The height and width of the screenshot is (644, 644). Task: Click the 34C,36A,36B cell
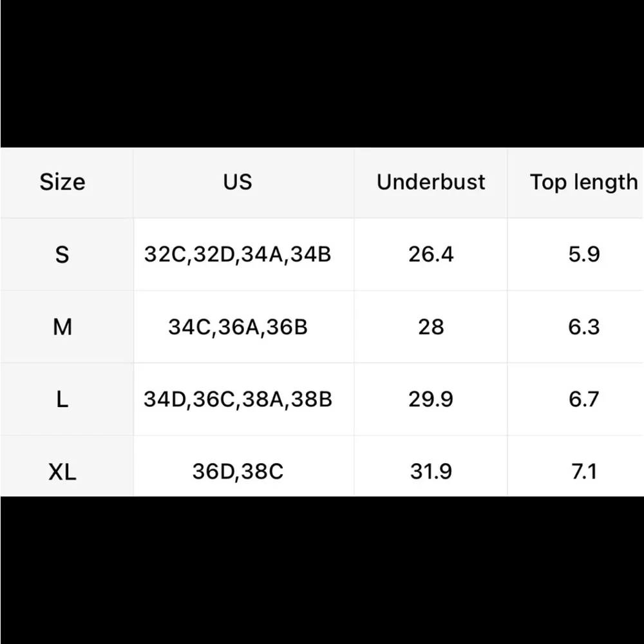(x=238, y=327)
